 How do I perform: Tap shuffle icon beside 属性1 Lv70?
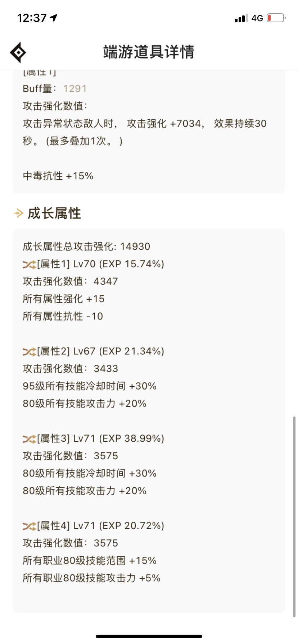click(x=29, y=264)
